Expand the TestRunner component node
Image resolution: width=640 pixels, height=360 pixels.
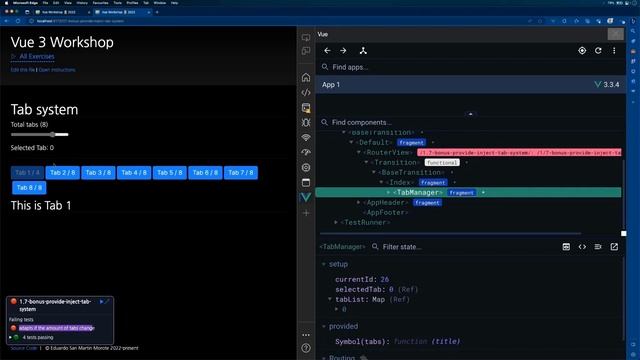click(x=336, y=222)
